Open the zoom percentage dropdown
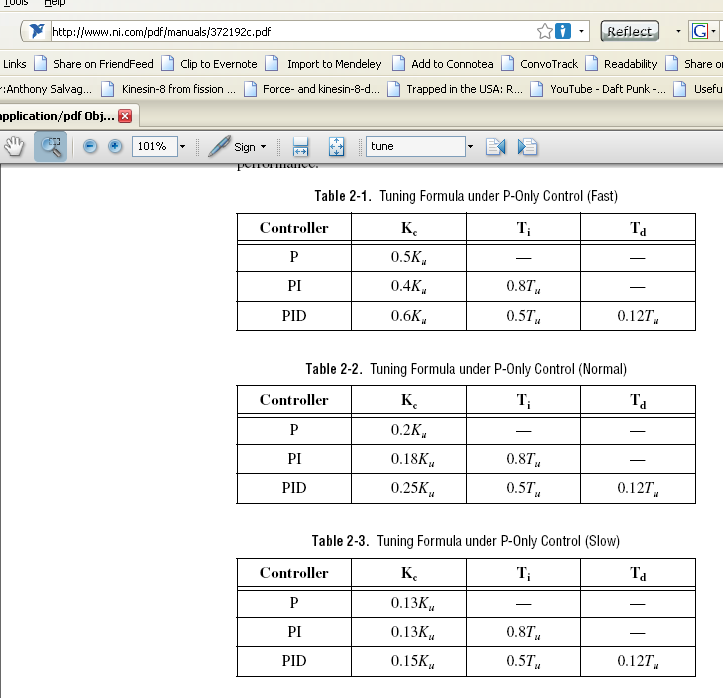Viewport: 723px width, 698px height. pyautogui.click(x=182, y=147)
